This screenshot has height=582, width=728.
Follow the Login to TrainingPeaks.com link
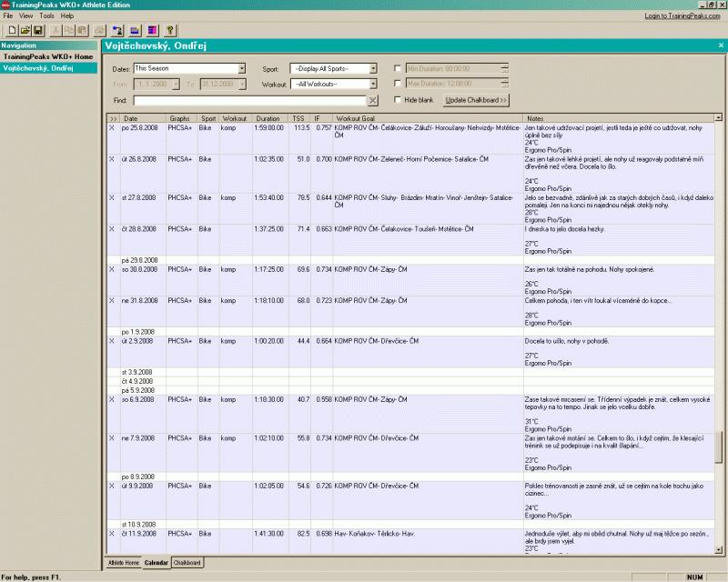click(x=682, y=15)
